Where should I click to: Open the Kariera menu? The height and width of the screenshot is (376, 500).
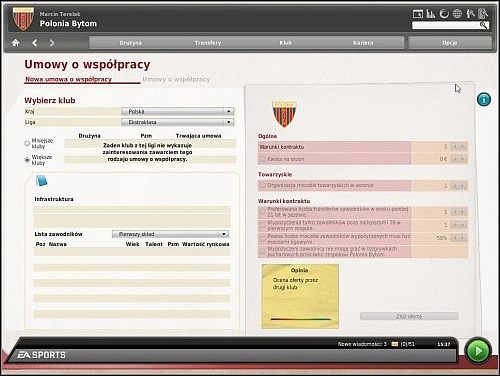363,43
